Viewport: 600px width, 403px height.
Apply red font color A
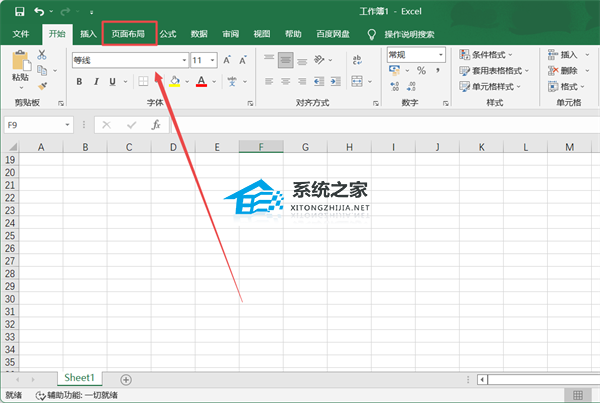coord(201,81)
